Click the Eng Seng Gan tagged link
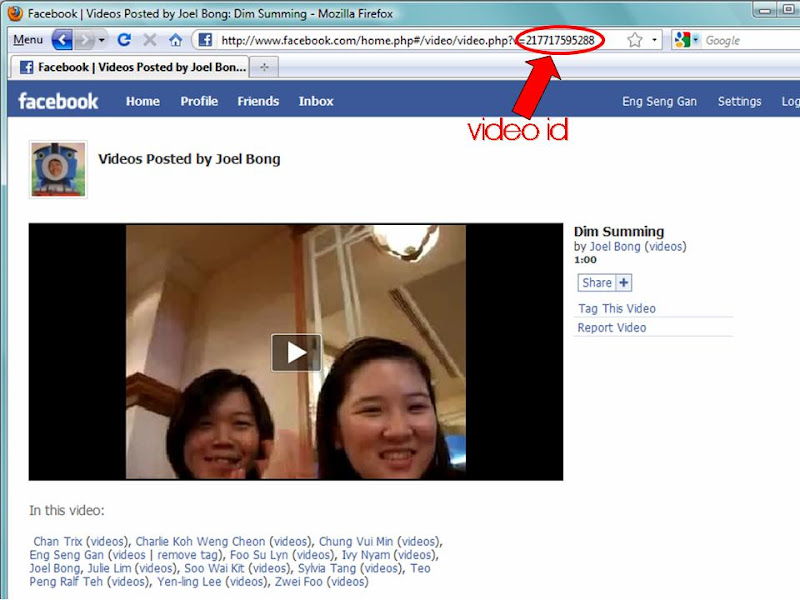This screenshot has width=800, height=600. (x=66, y=555)
